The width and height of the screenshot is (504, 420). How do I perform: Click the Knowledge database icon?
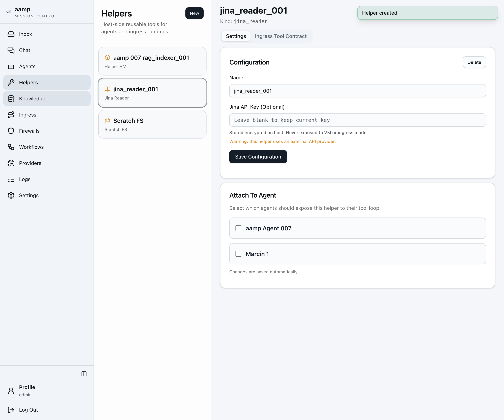(x=11, y=99)
